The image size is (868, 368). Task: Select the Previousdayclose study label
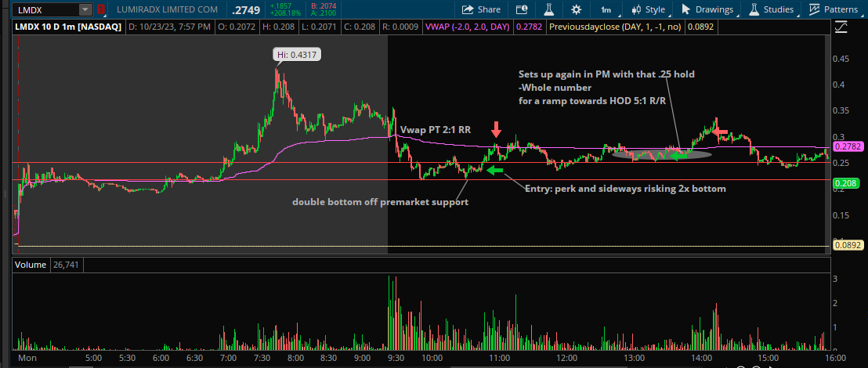(x=614, y=27)
